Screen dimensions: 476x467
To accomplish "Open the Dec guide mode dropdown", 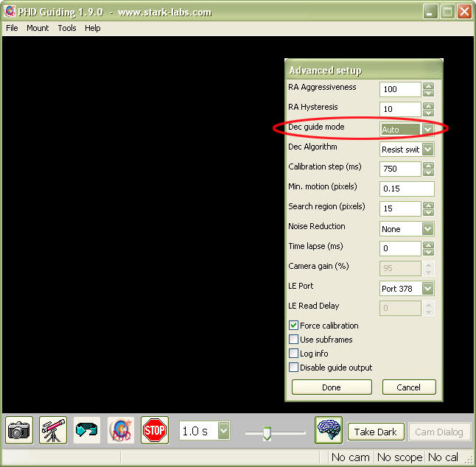I will pyautogui.click(x=427, y=129).
